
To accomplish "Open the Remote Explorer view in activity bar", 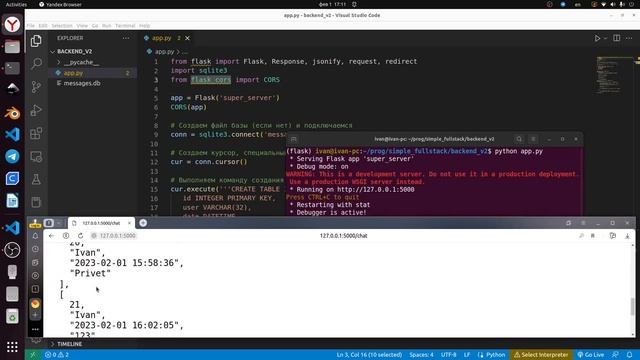I will coord(36,157).
